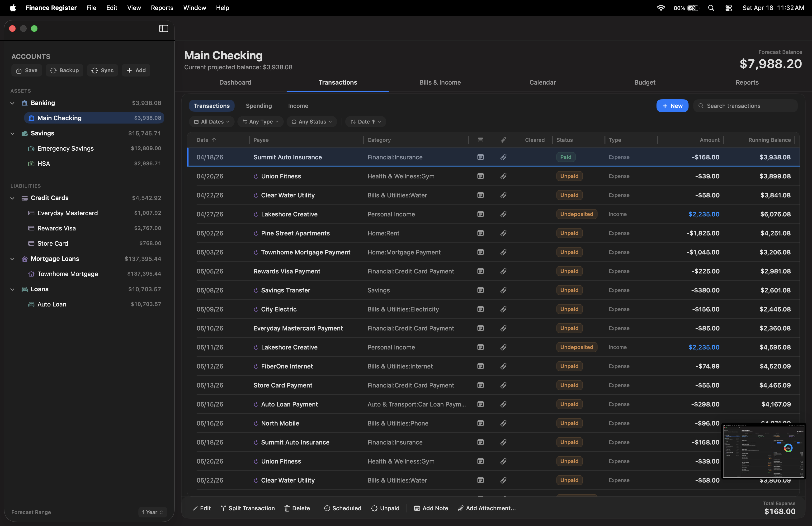The image size is (812, 526).
Task: Toggle Unpaid badge on Savings Transfer
Action: click(x=569, y=291)
